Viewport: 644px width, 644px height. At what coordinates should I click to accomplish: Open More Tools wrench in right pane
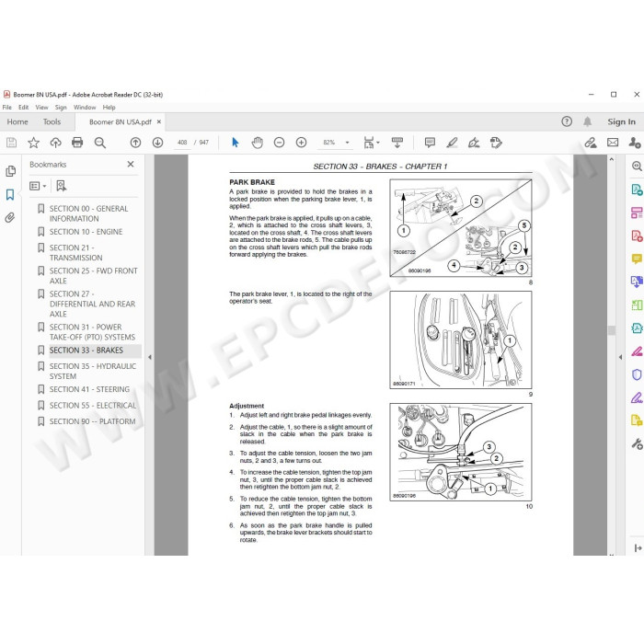pyautogui.click(x=637, y=443)
